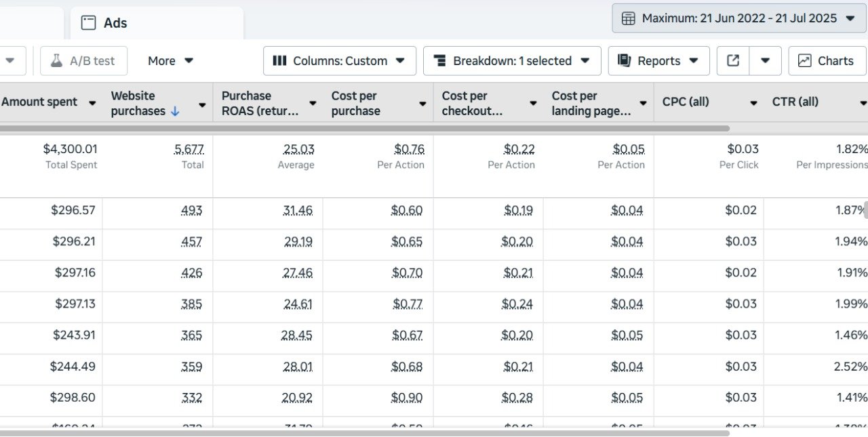Open the total website purchases value 5,677

tap(189, 149)
